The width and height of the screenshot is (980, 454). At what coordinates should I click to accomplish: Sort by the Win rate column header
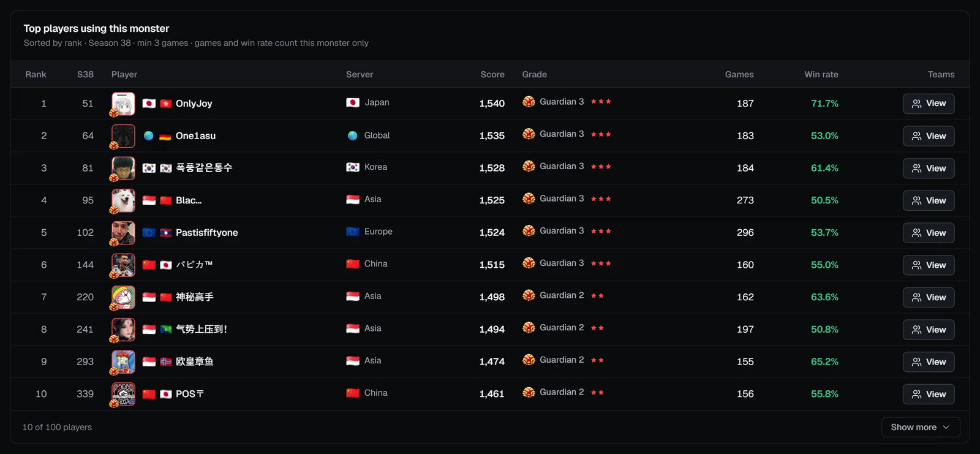821,74
